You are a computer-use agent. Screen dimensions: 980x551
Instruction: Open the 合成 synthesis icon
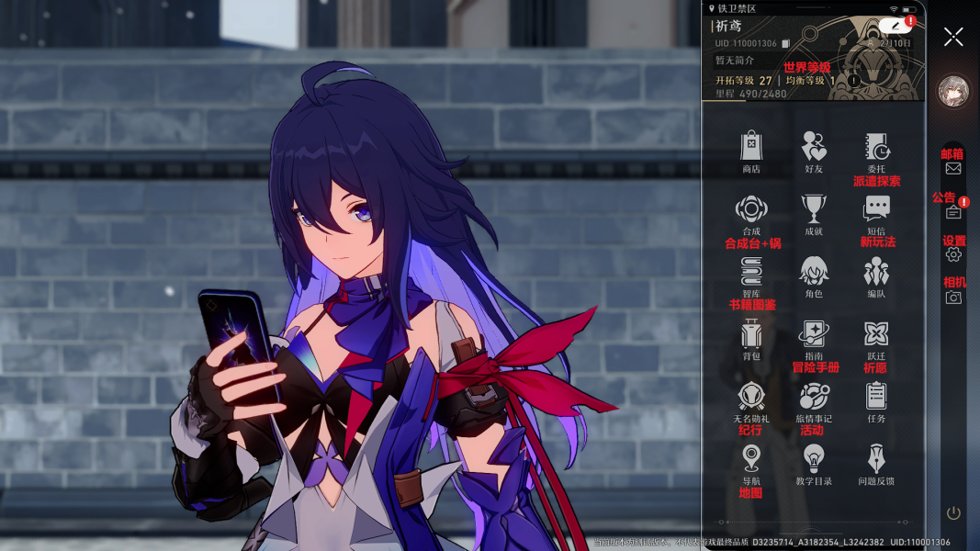tap(751, 209)
